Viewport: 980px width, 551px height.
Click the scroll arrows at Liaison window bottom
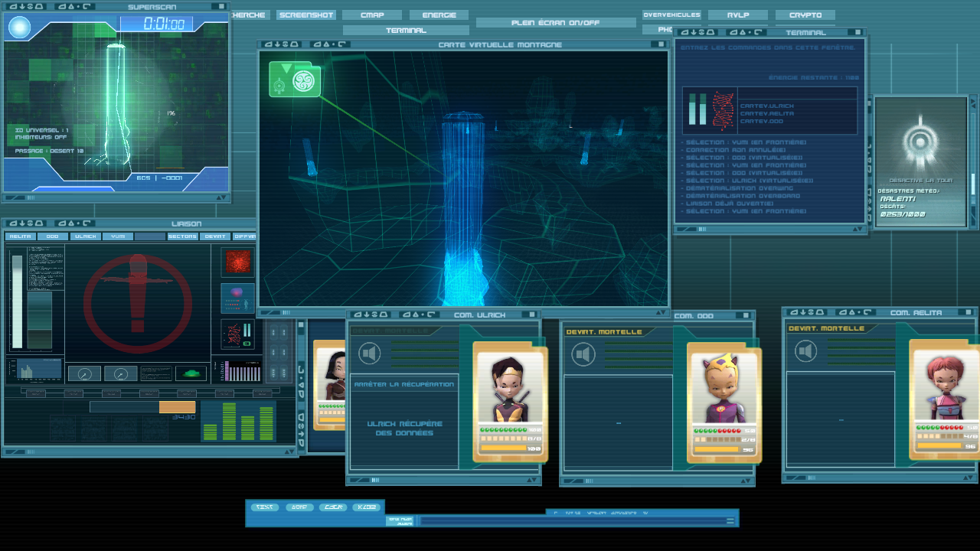(x=289, y=452)
